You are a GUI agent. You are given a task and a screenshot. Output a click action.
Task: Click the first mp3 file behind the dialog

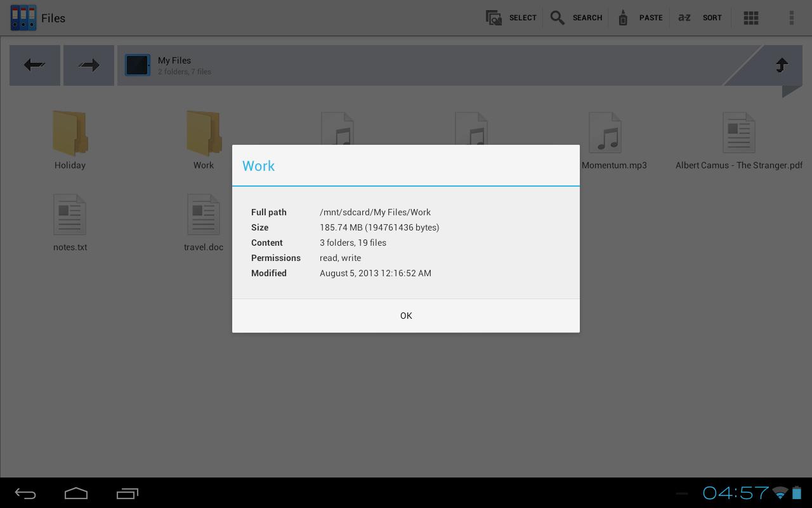tap(337, 128)
